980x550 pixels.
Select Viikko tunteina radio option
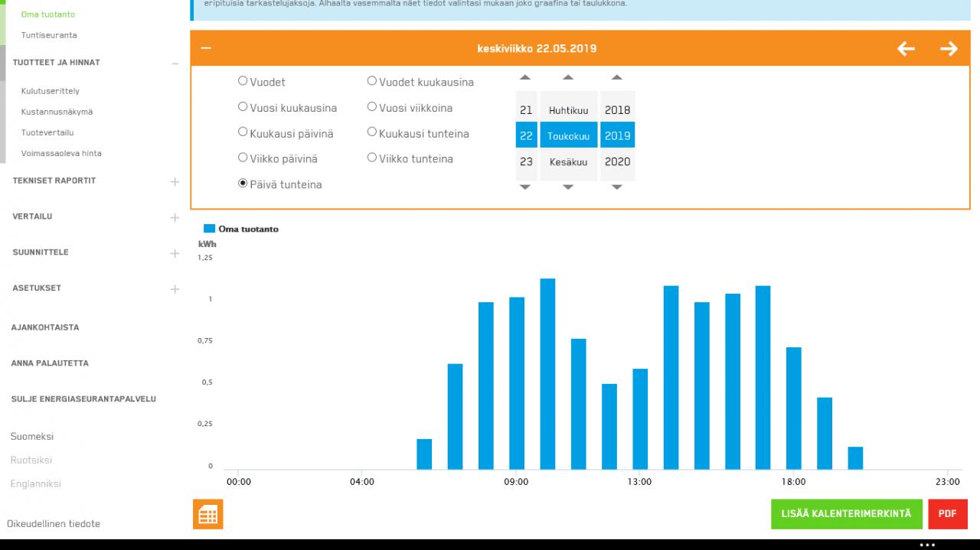tap(372, 158)
